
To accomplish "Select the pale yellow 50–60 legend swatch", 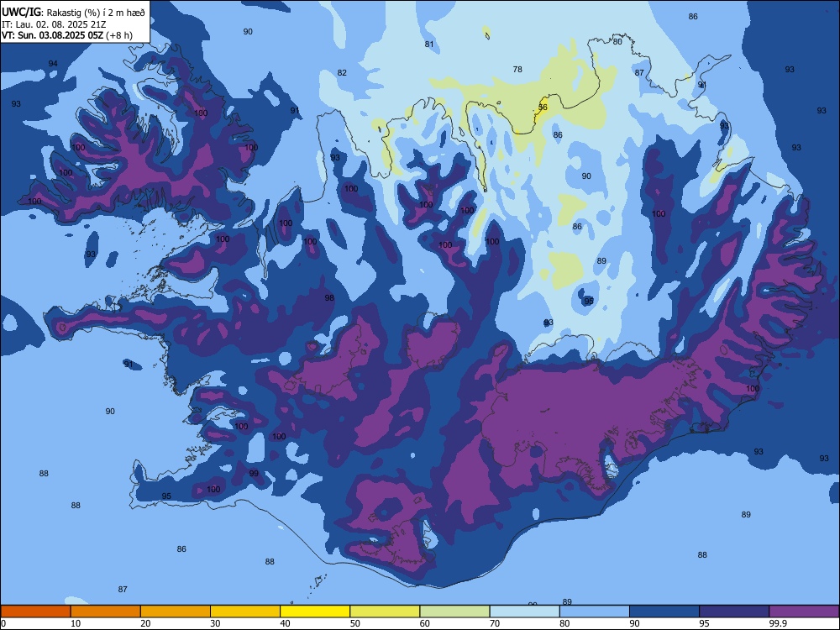I will 385,612.
